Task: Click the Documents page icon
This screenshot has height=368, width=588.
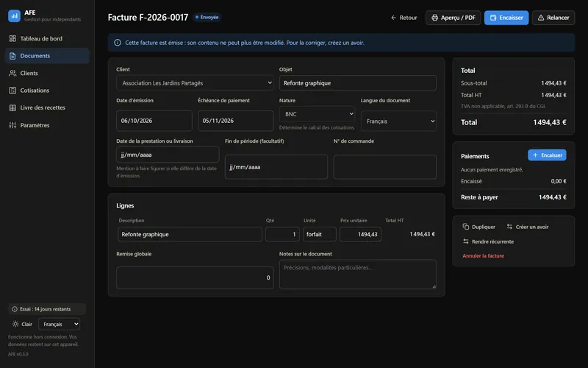Action: pyautogui.click(x=12, y=56)
